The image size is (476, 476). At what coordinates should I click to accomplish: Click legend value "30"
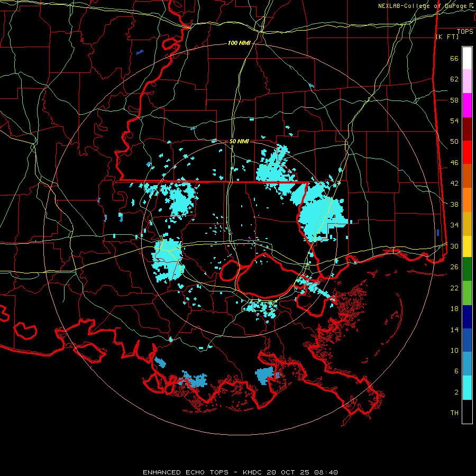pos(454,246)
